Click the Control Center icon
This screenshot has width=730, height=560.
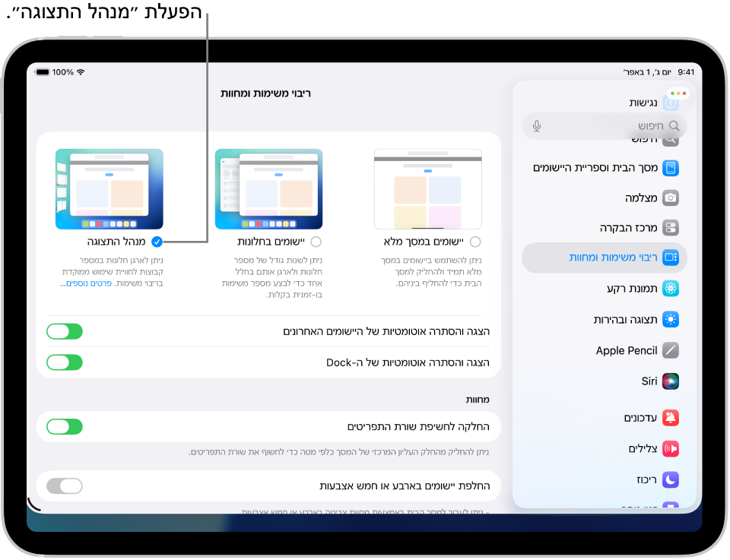pyautogui.click(x=670, y=227)
